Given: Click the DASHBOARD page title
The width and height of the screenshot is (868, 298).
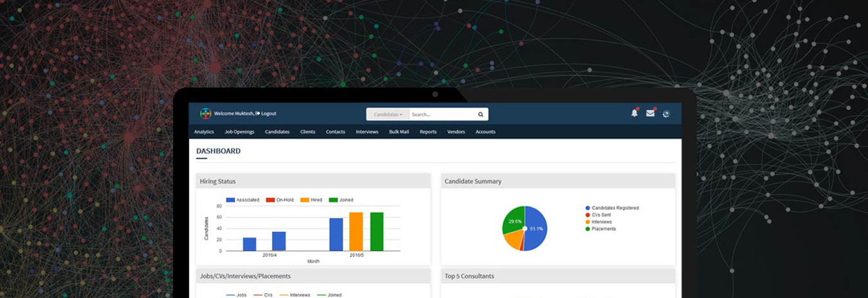Looking at the screenshot, I should 219,151.
